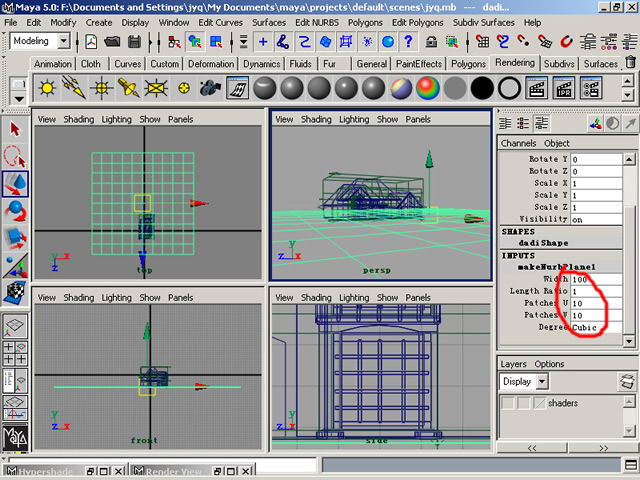Screen dimensions: 640x480
Task: Create a camera from Rendering shelf
Action: [210, 88]
